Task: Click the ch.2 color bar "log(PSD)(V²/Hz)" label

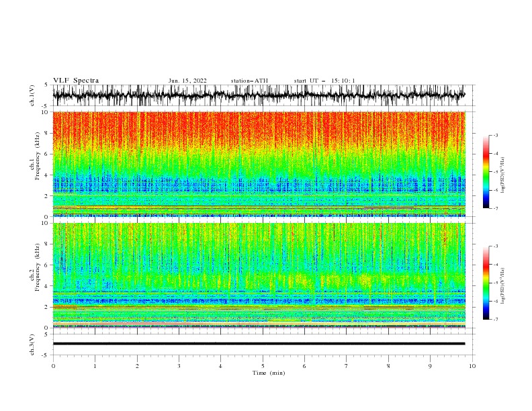Action: pyautogui.click(x=502, y=285)
